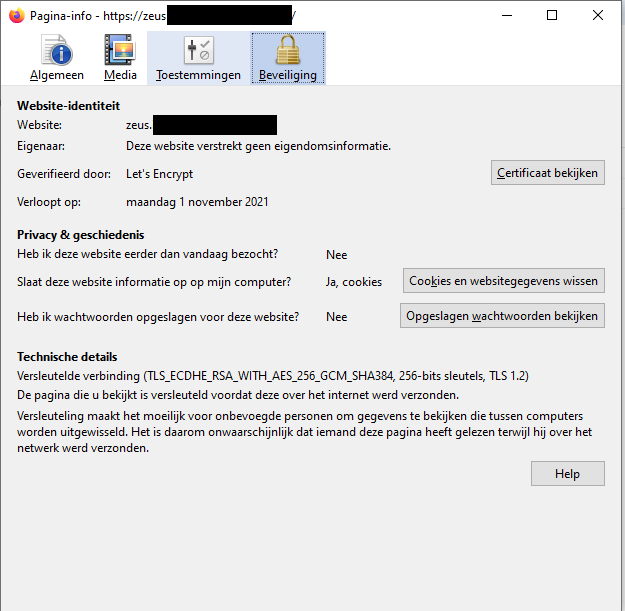Click the Certificaat bekijken button
This screenshot has width=625, height=611.
point(548,173)
